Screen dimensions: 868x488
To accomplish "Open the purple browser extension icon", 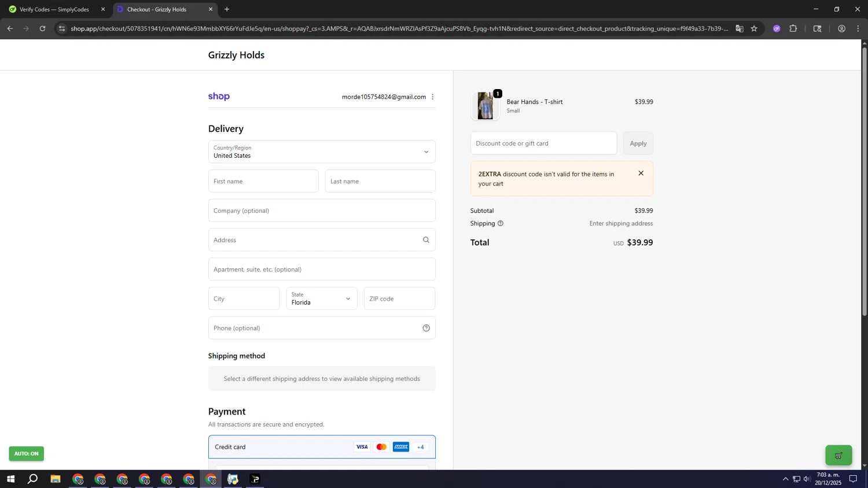I will click(777, 28).
